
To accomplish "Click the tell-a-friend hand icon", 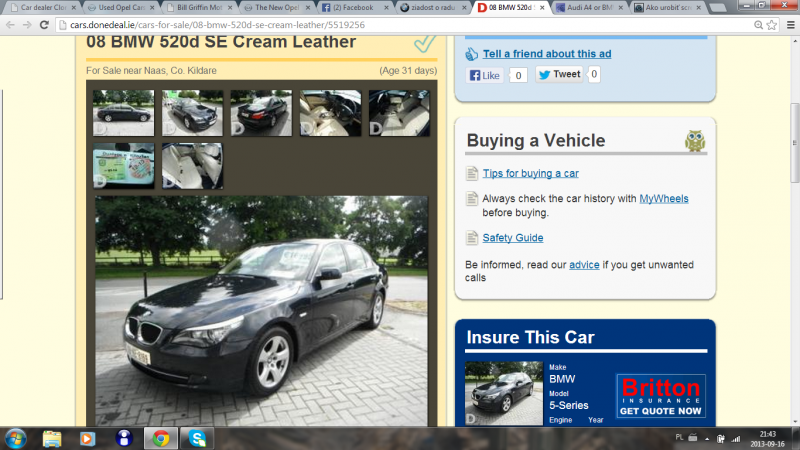I will tap(471, 54).
